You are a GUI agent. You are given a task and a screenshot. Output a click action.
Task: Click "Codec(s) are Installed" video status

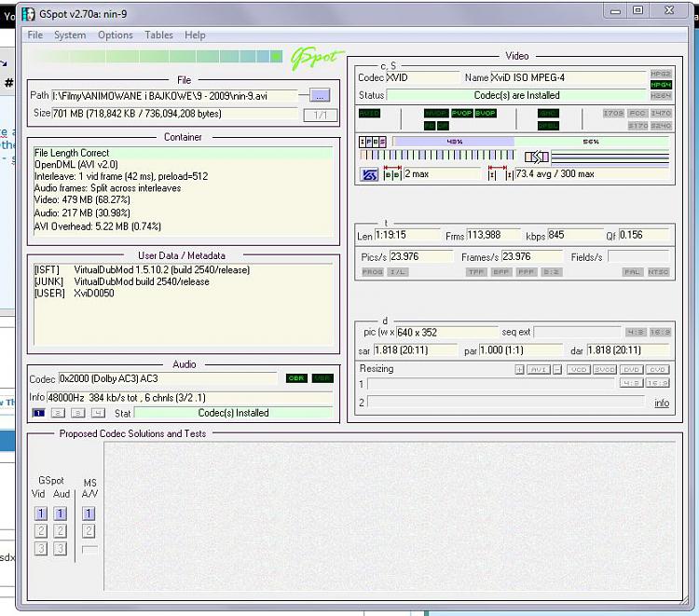(x=516, y=95)
